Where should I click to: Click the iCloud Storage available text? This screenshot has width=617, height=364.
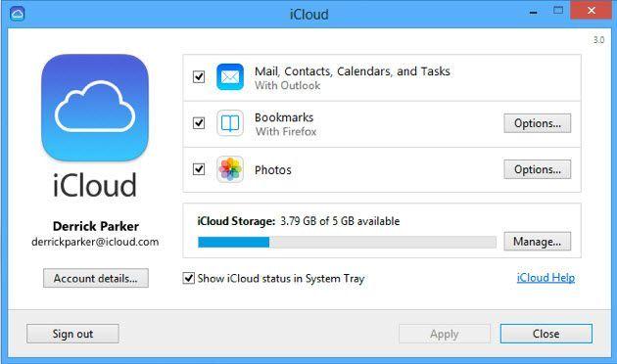[x=299, y=221]
